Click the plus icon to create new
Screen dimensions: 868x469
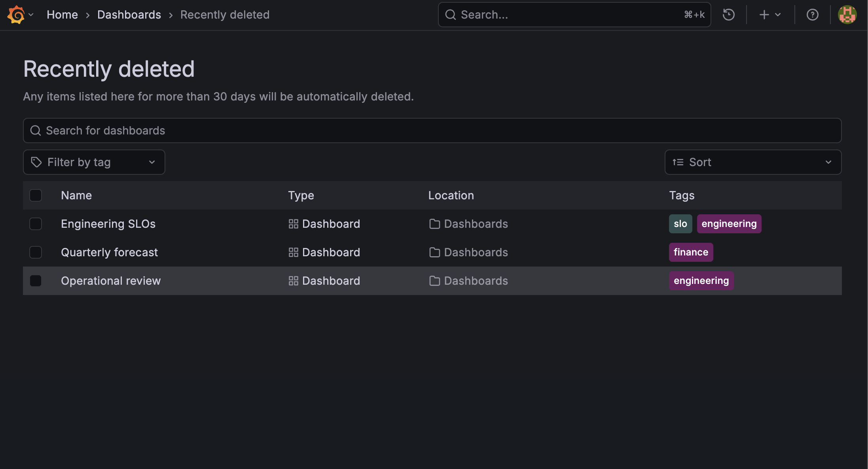(764, 15)
